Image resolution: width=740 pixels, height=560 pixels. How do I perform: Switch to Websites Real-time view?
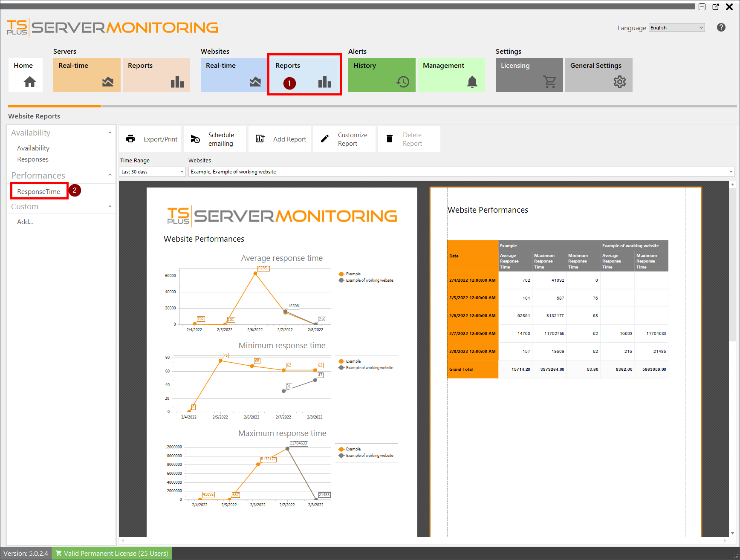[234, 75]
